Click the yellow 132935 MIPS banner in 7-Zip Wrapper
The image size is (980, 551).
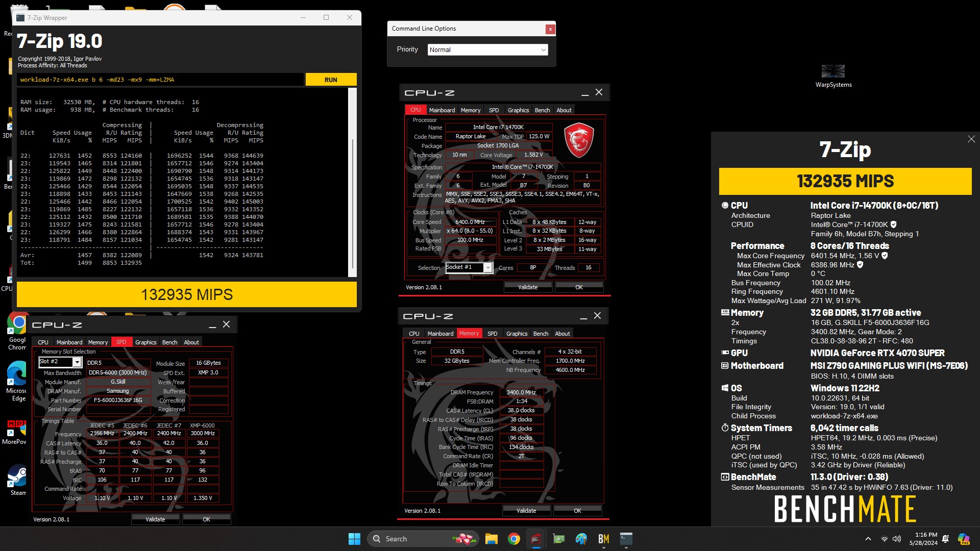pos(187,294)
